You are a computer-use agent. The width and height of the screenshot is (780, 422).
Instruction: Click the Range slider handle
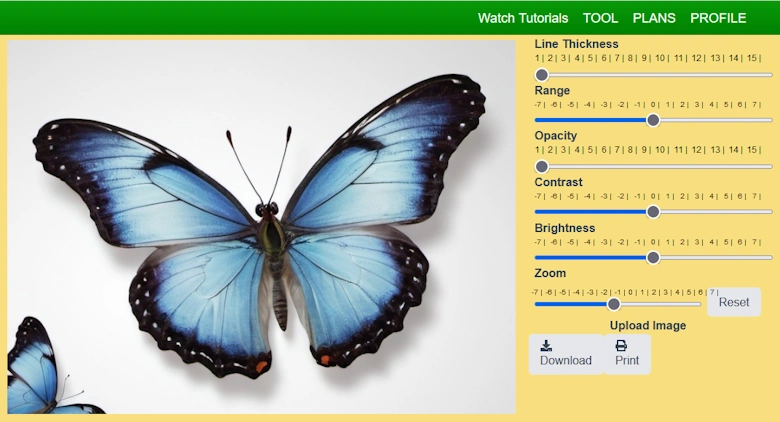point(653,120)
